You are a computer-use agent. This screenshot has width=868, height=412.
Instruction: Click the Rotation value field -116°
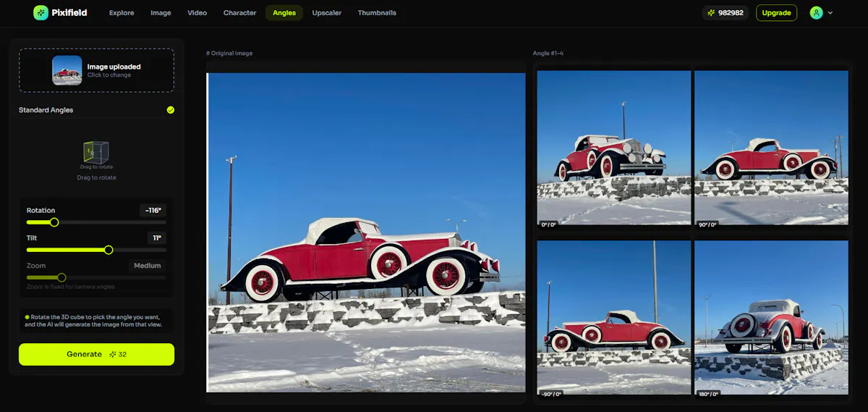(153, 211)
